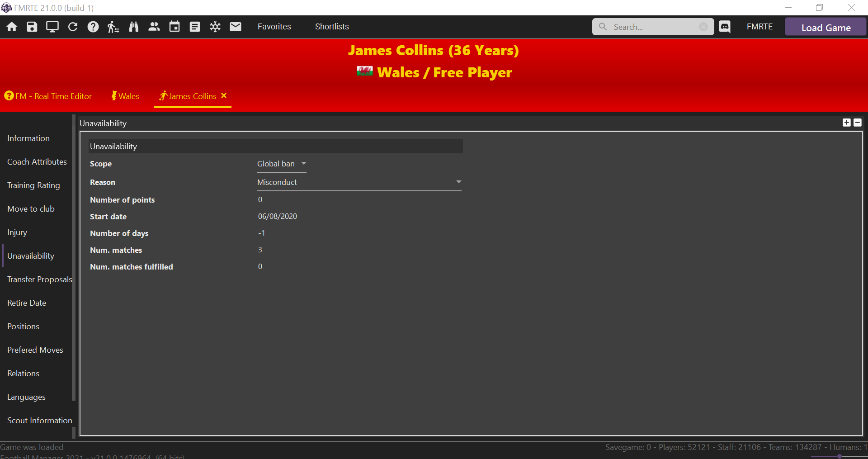Click the Wales / Free Player text
Screen dimensions: 868x459
point(444,72)
